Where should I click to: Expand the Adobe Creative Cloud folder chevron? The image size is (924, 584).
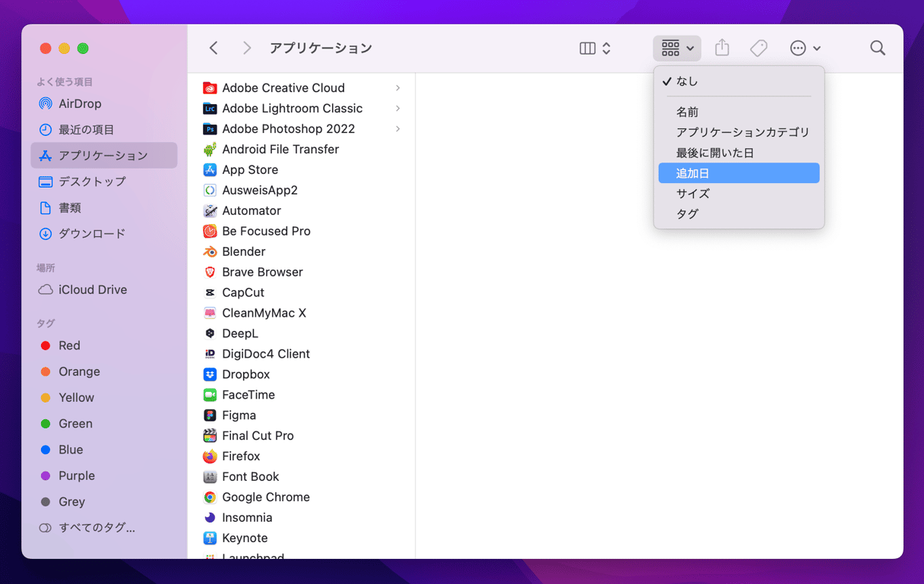397,88
